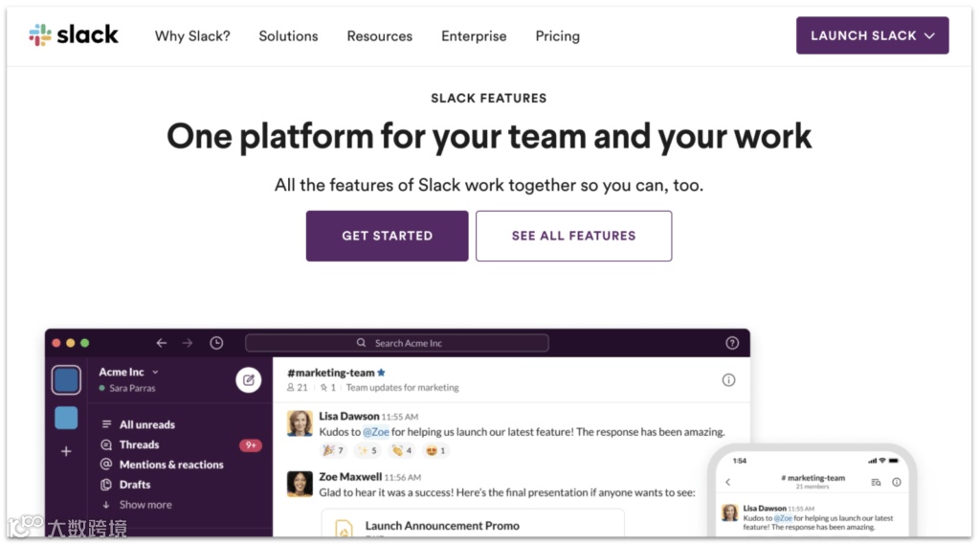Click the Search Acme Inc field
980x546 pixels.
[x=397, y=343]
